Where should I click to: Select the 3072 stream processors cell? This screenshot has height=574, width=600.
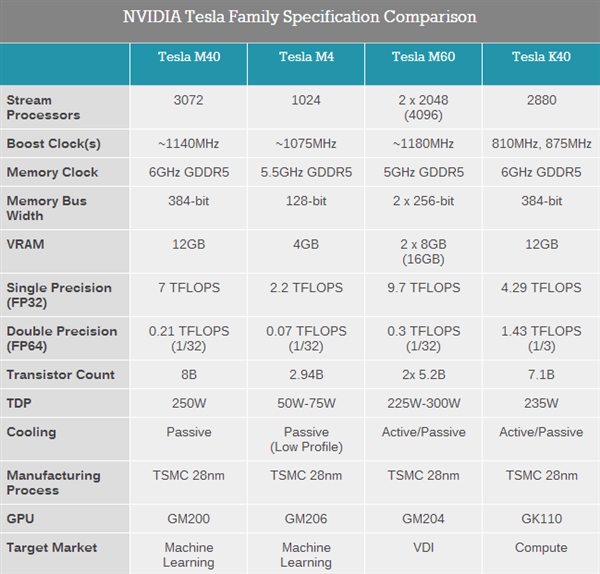189,101
